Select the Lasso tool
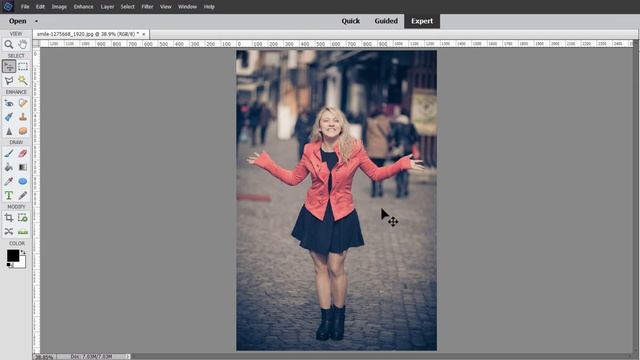The width and height of the screenshot is (640, 360). pos(9,80)
